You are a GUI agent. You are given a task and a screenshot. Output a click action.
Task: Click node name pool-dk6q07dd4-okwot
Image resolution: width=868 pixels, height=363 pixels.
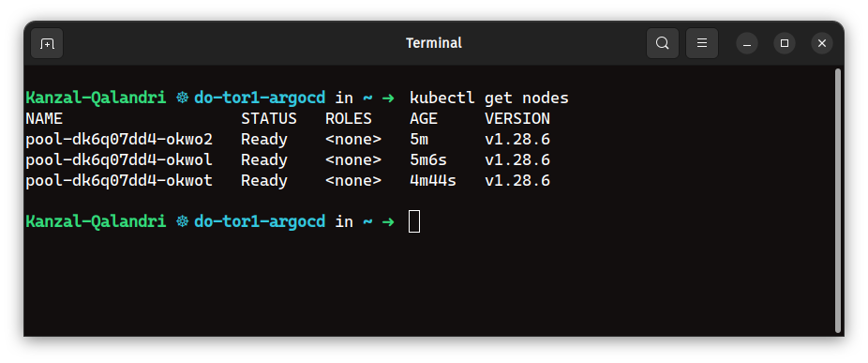coord(119,181)
